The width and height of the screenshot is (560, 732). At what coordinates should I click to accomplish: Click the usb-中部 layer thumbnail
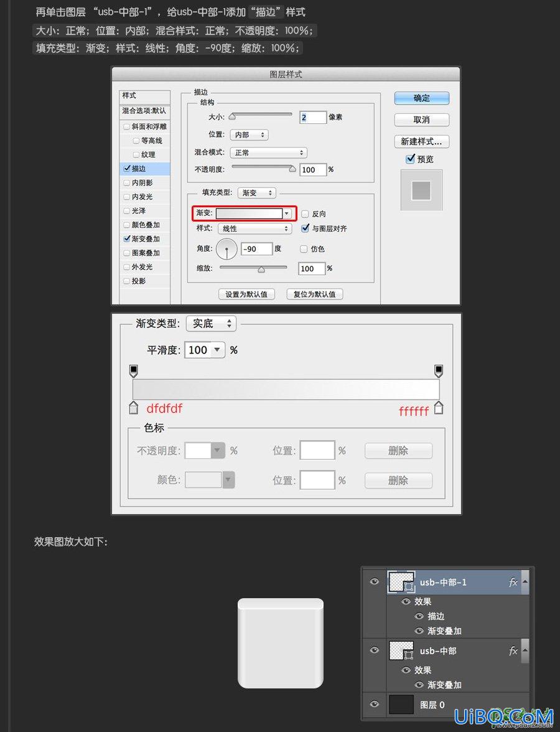pos(401,651)
